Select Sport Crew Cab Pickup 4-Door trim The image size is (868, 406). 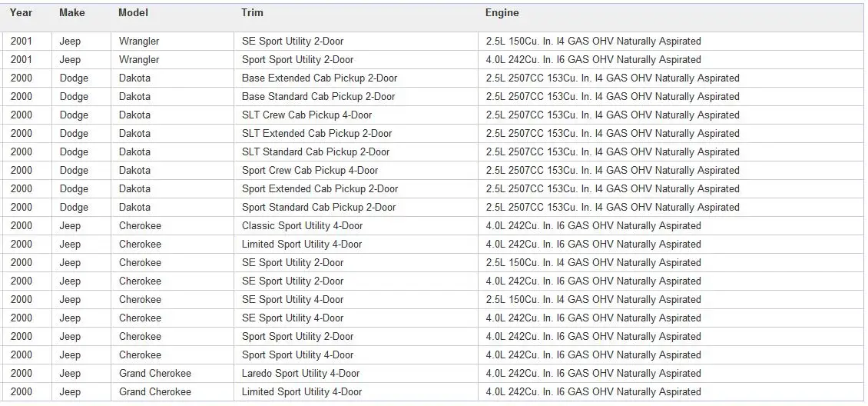[x=310, y=171]
